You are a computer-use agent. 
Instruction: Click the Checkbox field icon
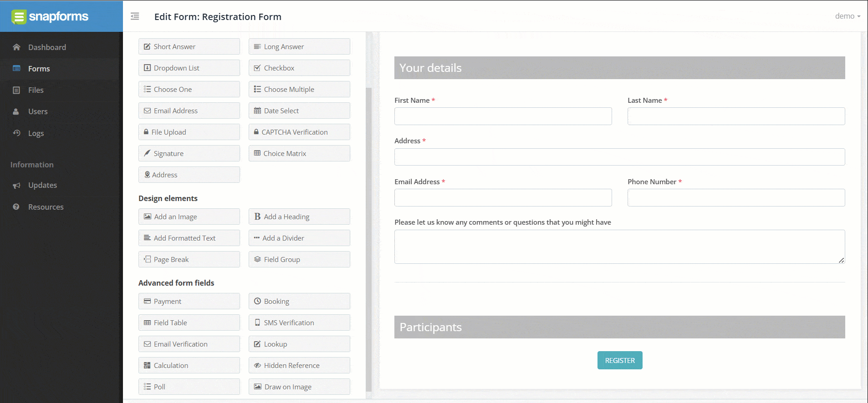coord(257,68)
